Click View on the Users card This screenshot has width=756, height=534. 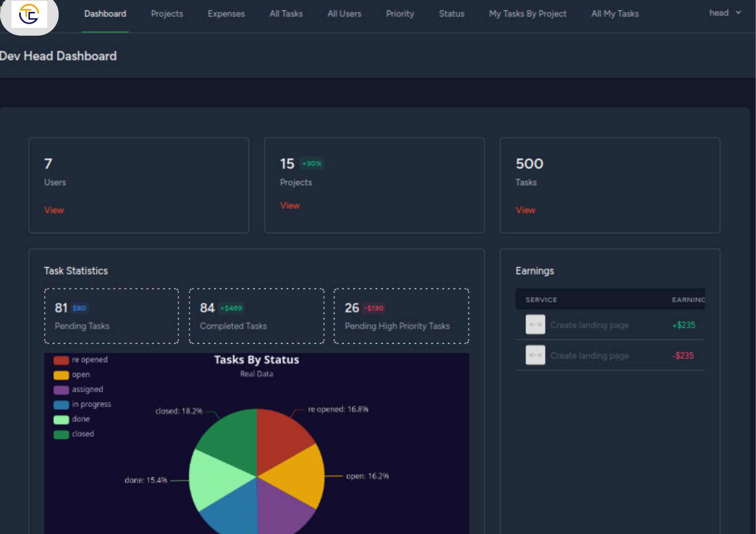coord(54,210)
